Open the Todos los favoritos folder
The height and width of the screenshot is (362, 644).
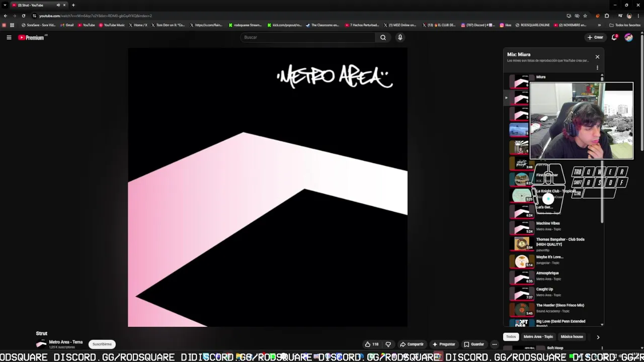tap(625, 25)
